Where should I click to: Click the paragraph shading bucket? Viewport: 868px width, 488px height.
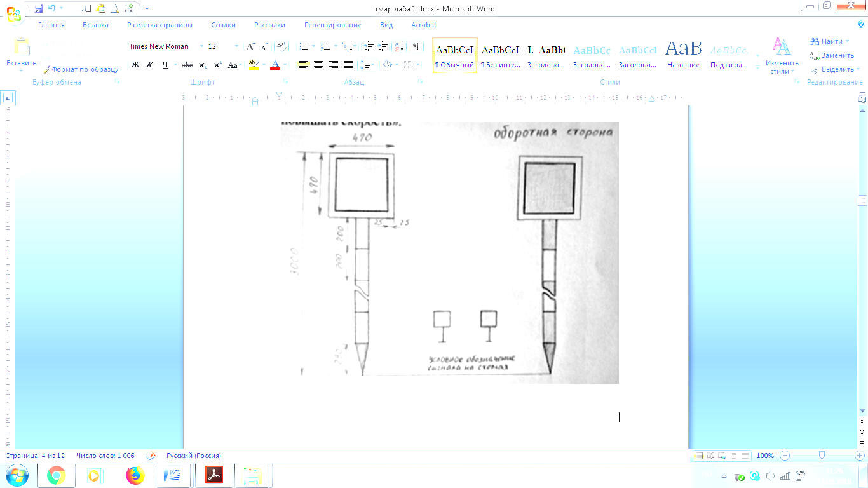[x=387, y=65]
